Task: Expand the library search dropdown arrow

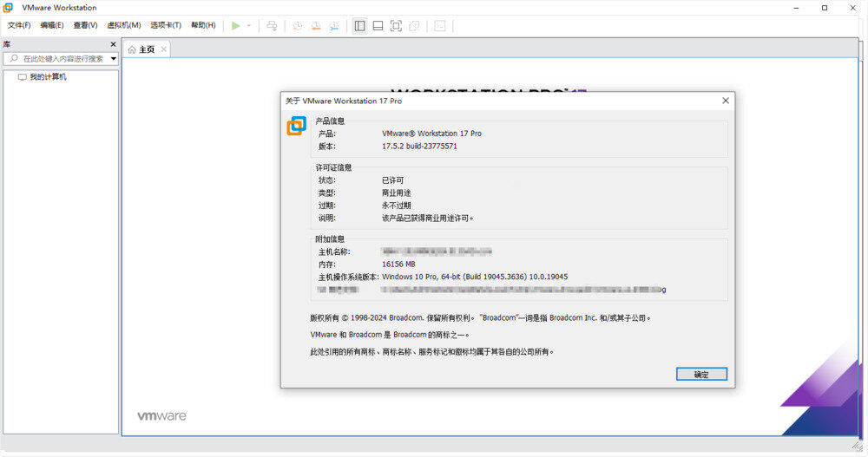Action: (x=114, y=59)
